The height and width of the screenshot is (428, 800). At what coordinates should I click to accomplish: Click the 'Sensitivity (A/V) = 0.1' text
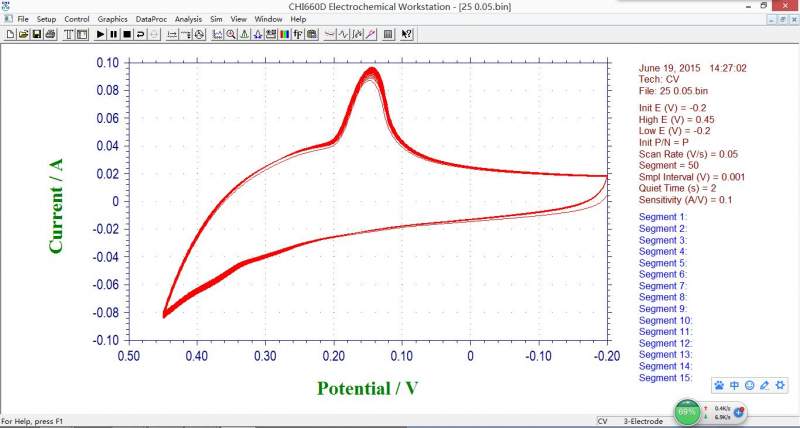click(685, 200)
